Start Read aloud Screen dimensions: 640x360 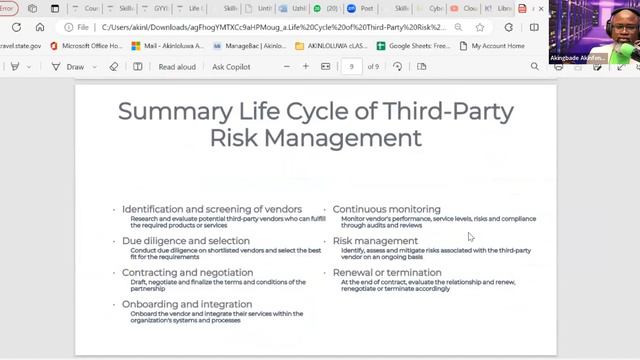177,67
